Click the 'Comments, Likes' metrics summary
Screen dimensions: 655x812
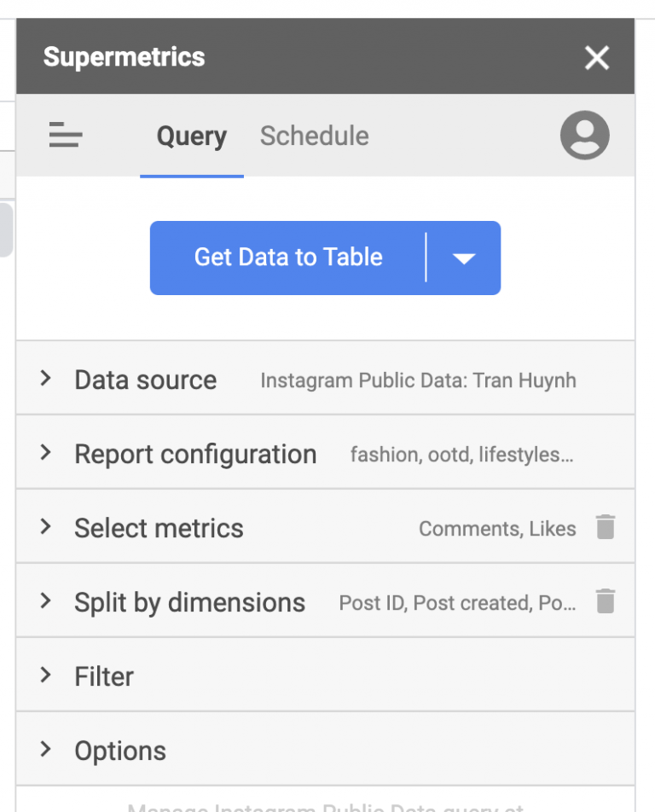click(x=497, y=529)
